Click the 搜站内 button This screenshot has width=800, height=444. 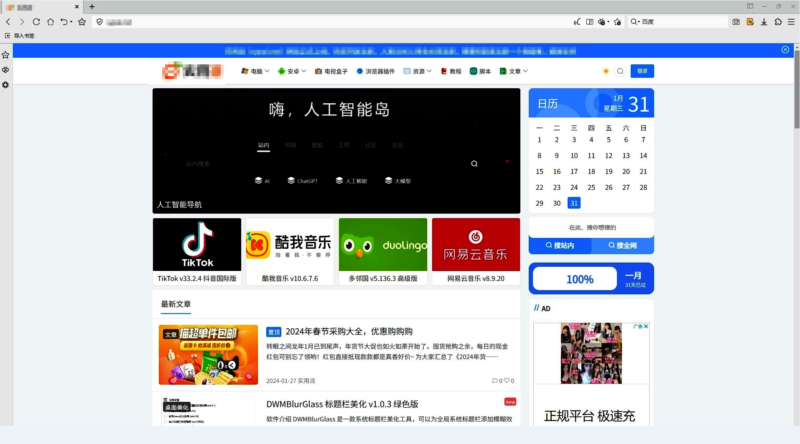coord(560,245)
